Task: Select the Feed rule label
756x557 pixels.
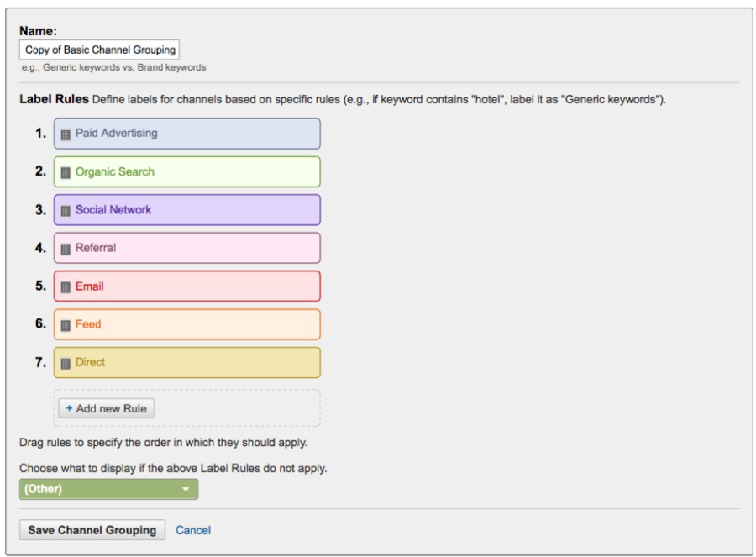Action: [x=88, y=324]
